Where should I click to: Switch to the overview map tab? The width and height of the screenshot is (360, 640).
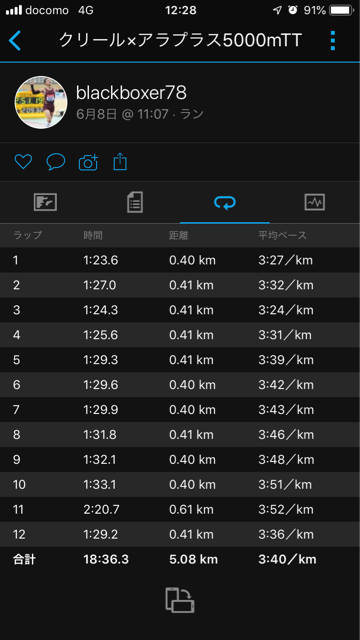[45, 202]
